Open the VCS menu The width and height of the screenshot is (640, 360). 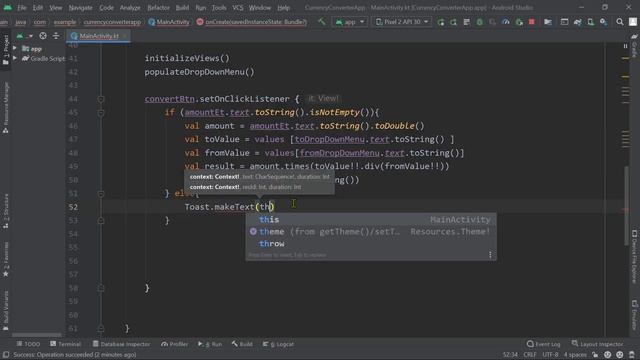[238, 7]
